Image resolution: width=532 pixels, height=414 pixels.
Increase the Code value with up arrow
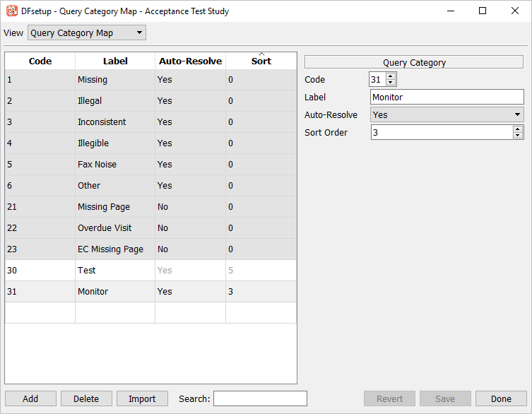click(x=391, y=76)
